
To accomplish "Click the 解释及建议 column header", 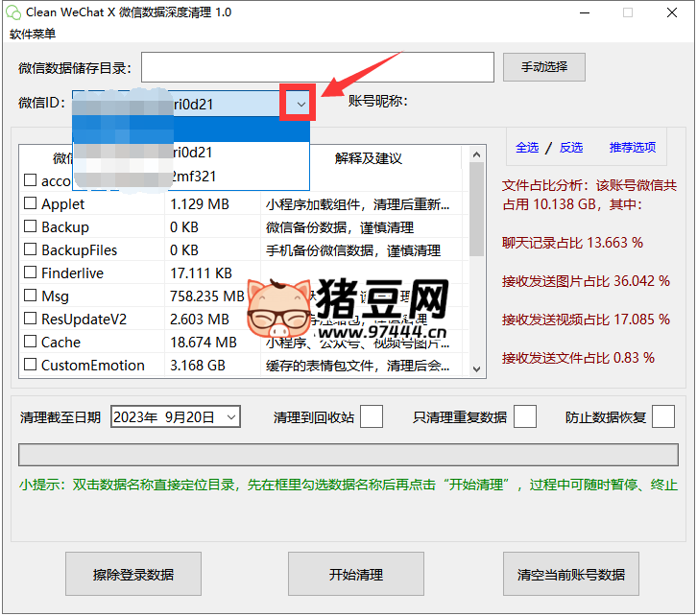I will click(x=368, y=158).
